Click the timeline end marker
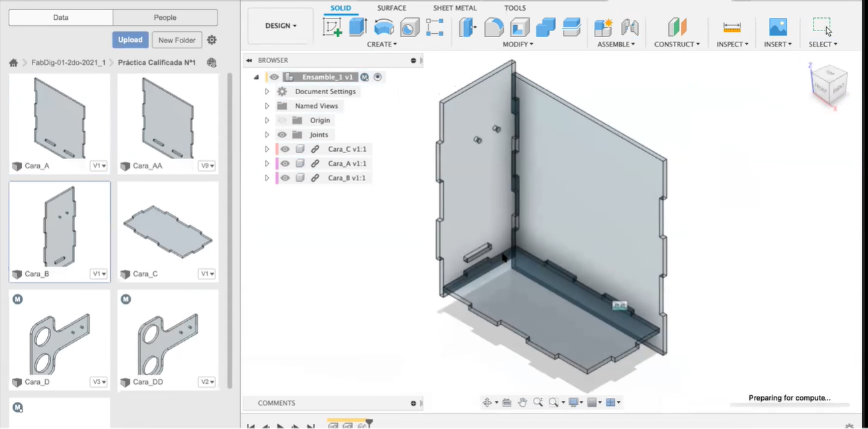 pos(369,423)
